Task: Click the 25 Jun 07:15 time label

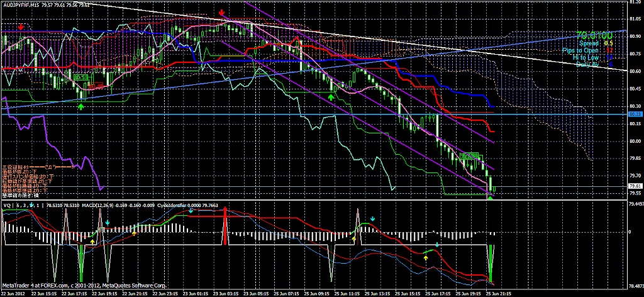Action: point(286,294)
